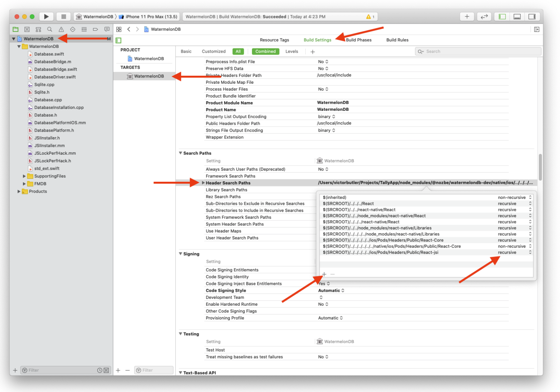Open the Issue navigator warning icon
Screen dimensions: 560x392
click(x=61, y=29)
